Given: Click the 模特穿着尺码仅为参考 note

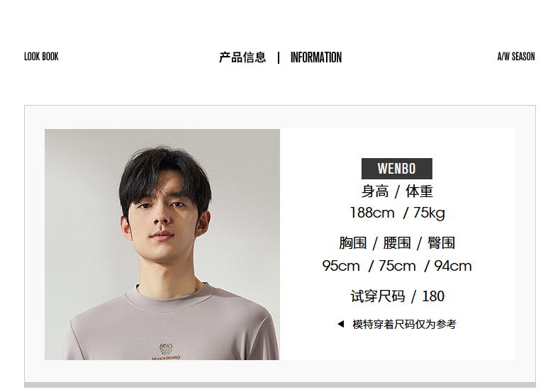Looking at the screenshot, I should click(404, 324).
